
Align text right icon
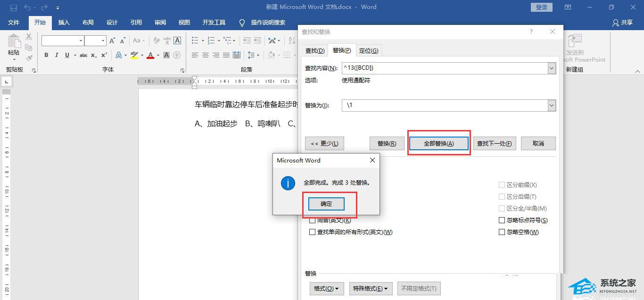215,55
